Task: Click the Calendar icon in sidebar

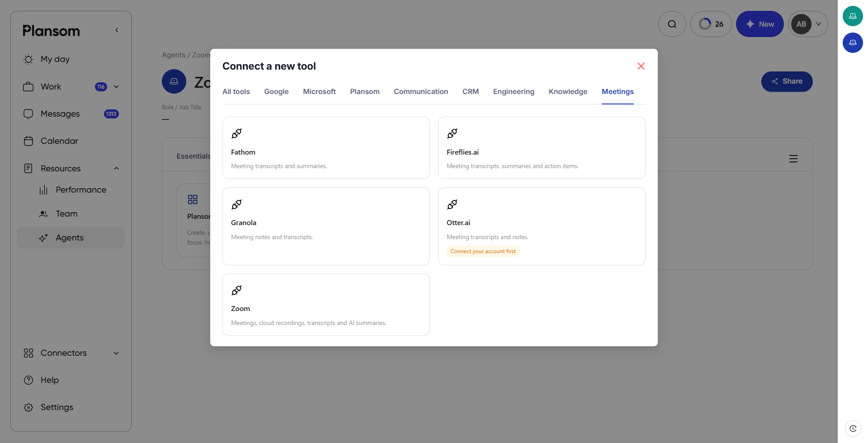Action: (x=28, y=141)
